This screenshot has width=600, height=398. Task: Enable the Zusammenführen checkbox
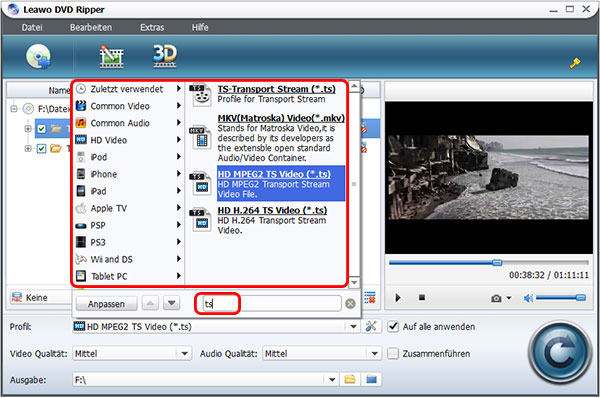pyautogui.click(x=393, y=353)
